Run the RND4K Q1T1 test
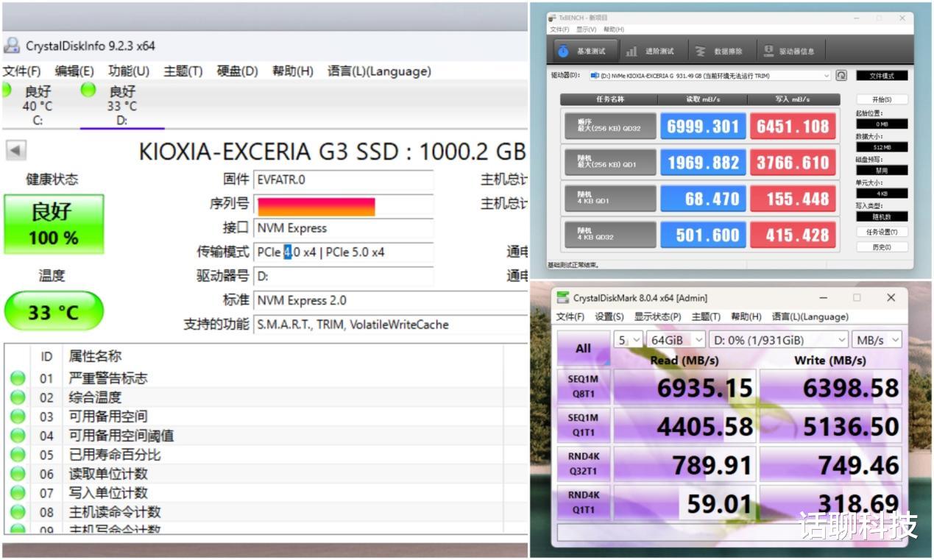Screen dimensions: 934x560 pyautogui.click(x=583, y=503)
